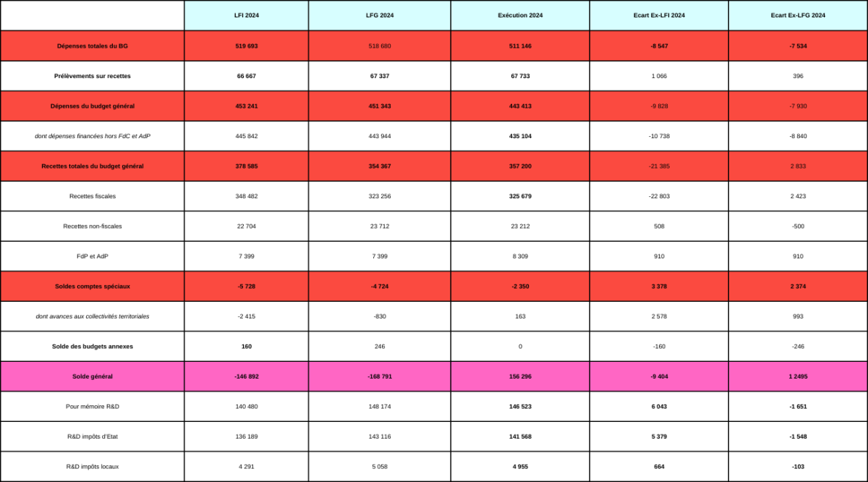Screen dimensions: 868x482
Task: Select the Ecart Ex-LFI 2024 header cell
Action: coord(659,15)
